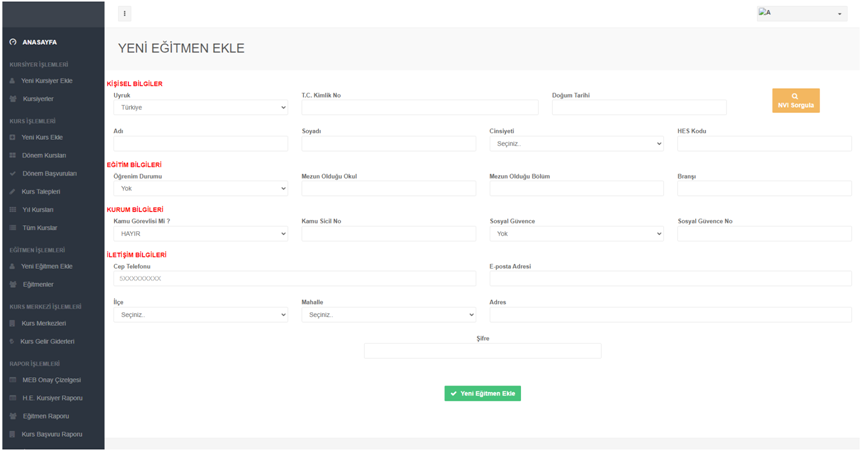The height and width of the screenshot is (451, 862).
Task: Go to MEB Onay Çizelgesi report
Action: 51,380
